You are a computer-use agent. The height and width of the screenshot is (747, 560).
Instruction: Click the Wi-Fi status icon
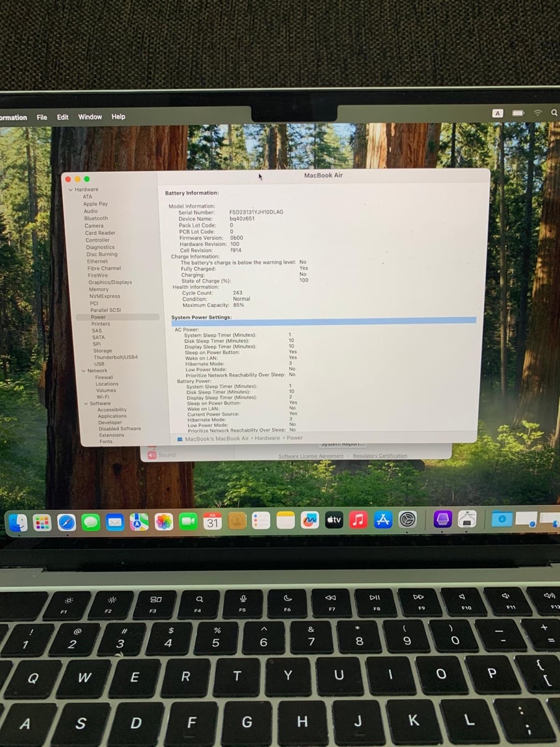tap(538, 113)
